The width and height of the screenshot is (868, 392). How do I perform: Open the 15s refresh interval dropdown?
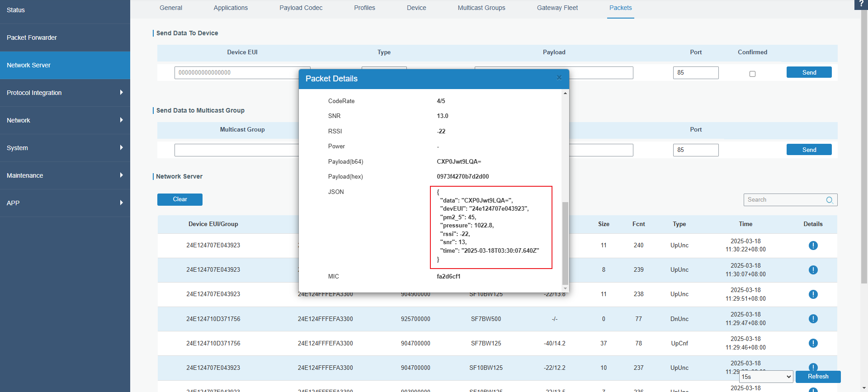[766, 377]
